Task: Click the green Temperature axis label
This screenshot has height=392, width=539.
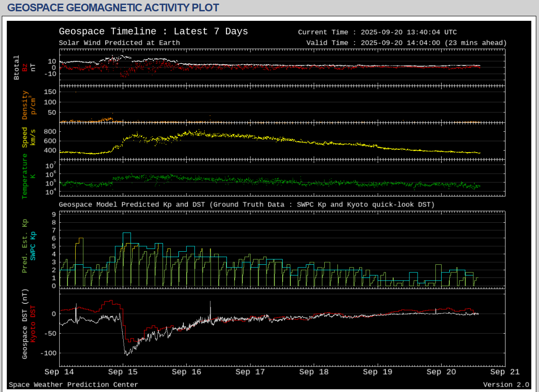Action: tap(25, 176)
